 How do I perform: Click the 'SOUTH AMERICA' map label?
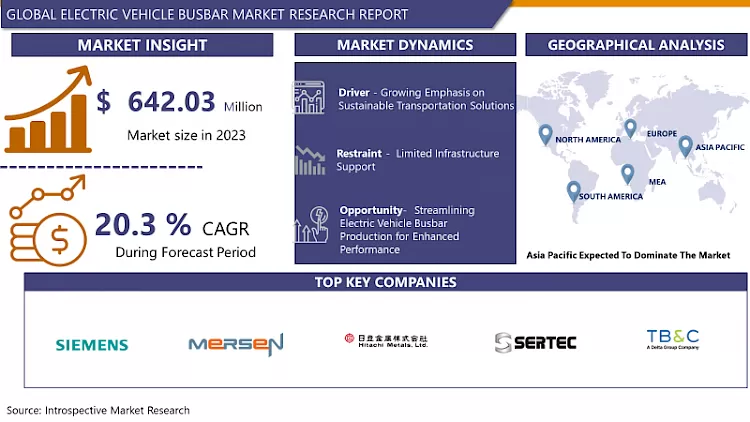[611, 196]
